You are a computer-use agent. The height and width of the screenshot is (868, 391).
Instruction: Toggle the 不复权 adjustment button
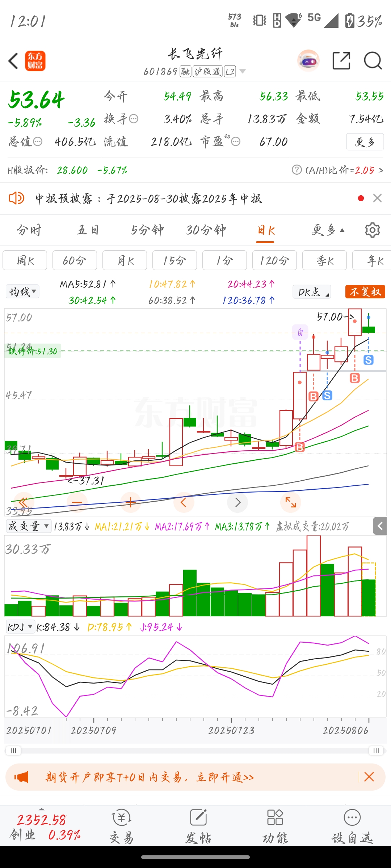coord(365,292)
